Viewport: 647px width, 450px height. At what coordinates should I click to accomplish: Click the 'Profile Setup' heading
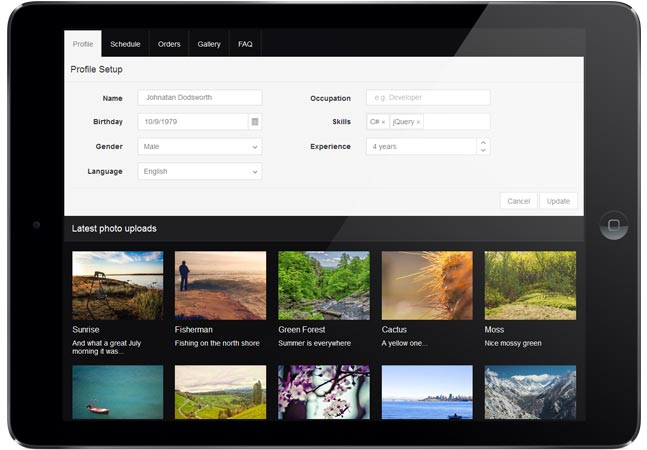(97, 69)
